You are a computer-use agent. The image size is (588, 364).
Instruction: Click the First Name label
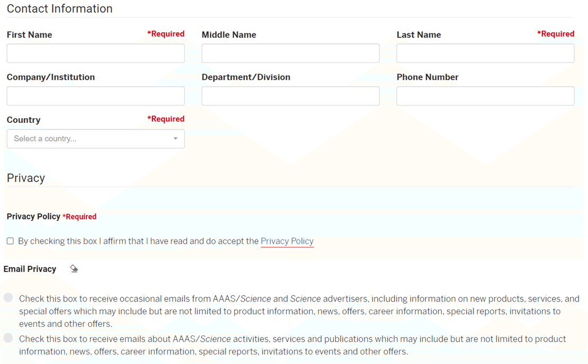(x=29, y=35)
